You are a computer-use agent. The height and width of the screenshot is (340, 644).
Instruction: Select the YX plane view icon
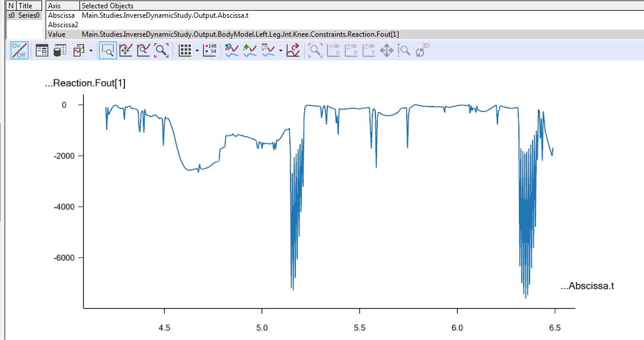[333, 50]
